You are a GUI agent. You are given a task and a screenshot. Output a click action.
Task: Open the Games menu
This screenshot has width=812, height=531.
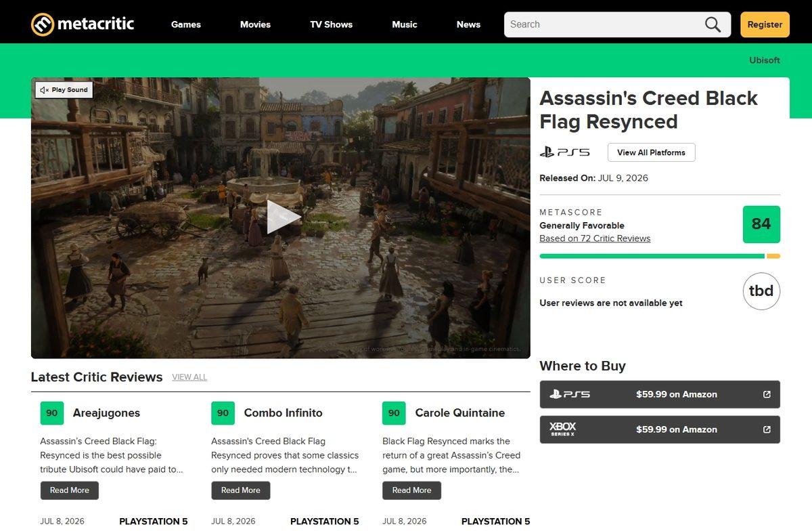click(186, 24)
